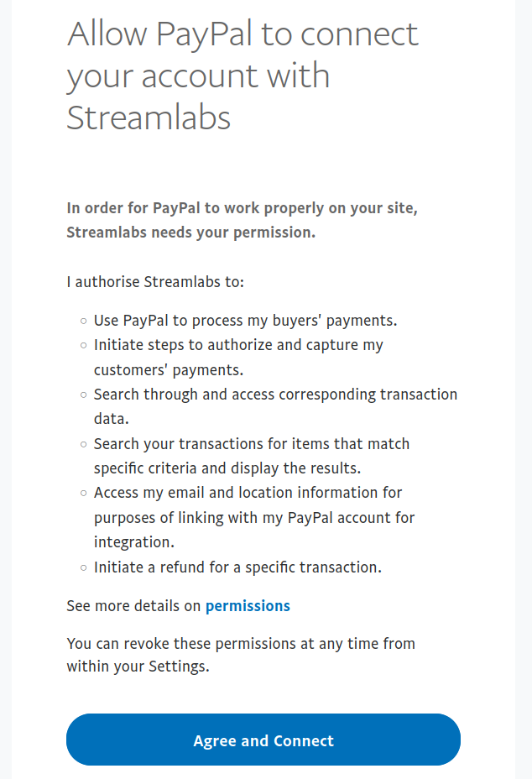Image resolution: width=532 pixels, height=779 pixels.
Task: Click the search transactions criteria bullet
Action: pos(252,456)
